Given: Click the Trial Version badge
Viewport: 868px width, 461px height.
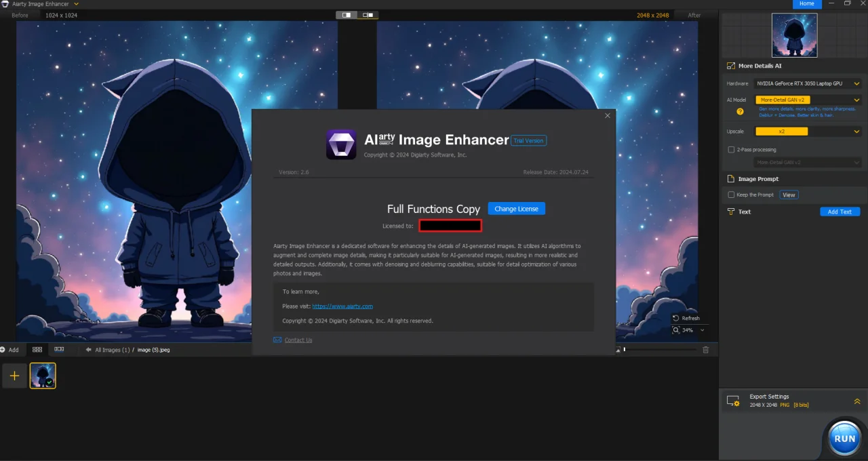Looking at the screenshot, I should 529,140.
